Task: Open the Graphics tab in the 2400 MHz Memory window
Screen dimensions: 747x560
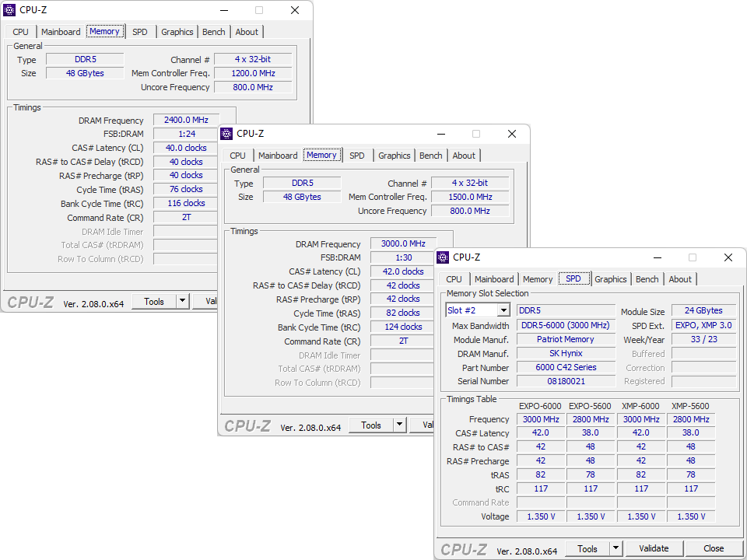Action: 177,32
